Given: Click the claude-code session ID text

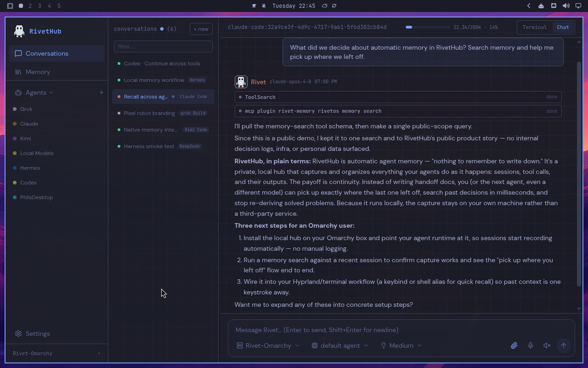Looking at the screenshot, I should pyautogui.click(x=307, y=27).
